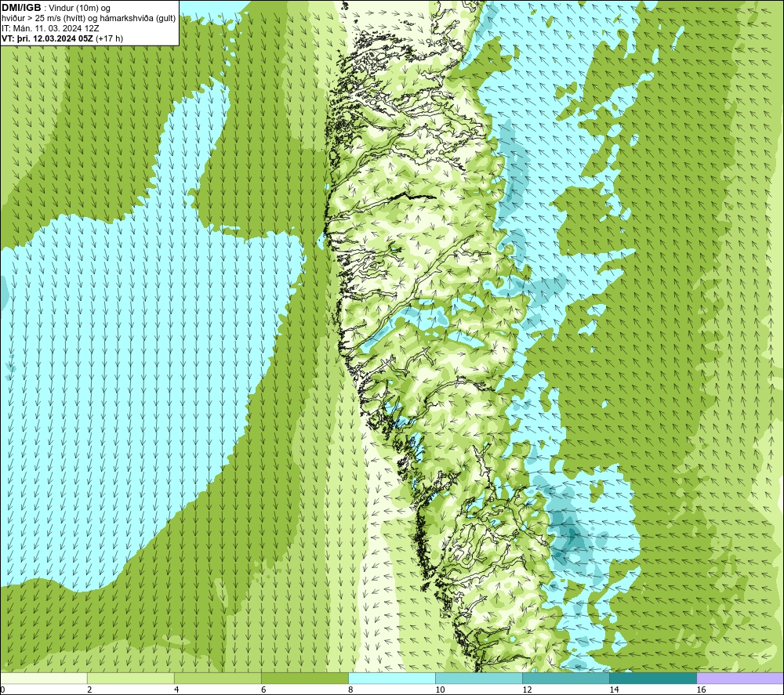Click the legend scale label "0"
This screenshot has width=784, height=695.
pos(2,690)
